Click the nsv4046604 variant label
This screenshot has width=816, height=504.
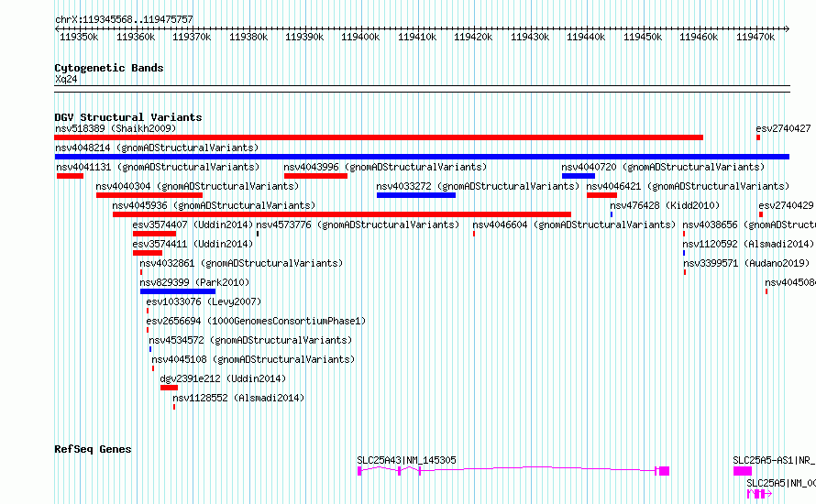pyautogui.click(x=574, y=225)
